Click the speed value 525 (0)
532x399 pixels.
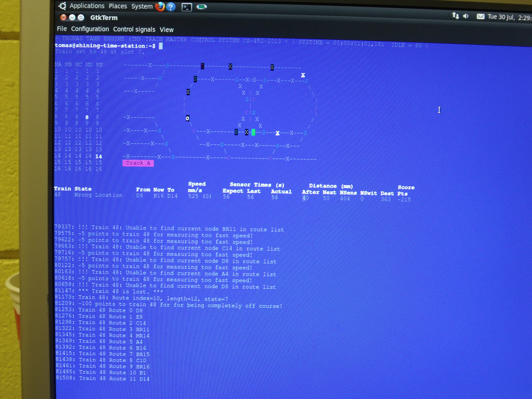200,196
